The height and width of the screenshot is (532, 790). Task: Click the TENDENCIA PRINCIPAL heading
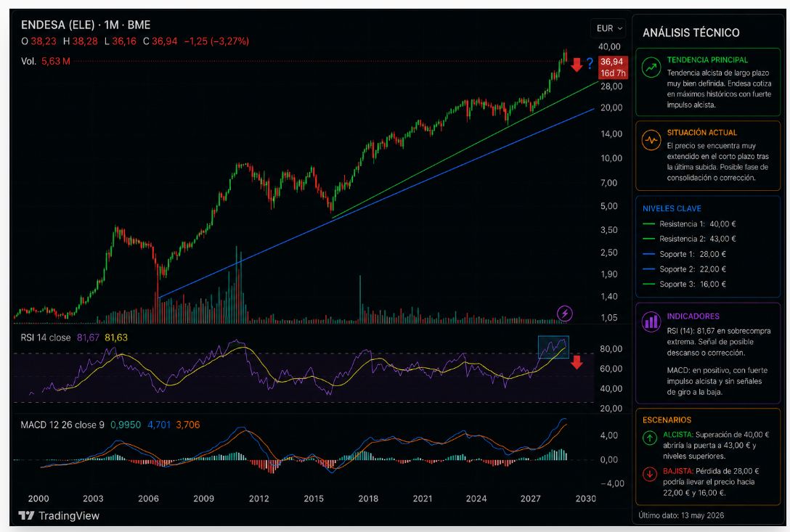tap(707, 60)
